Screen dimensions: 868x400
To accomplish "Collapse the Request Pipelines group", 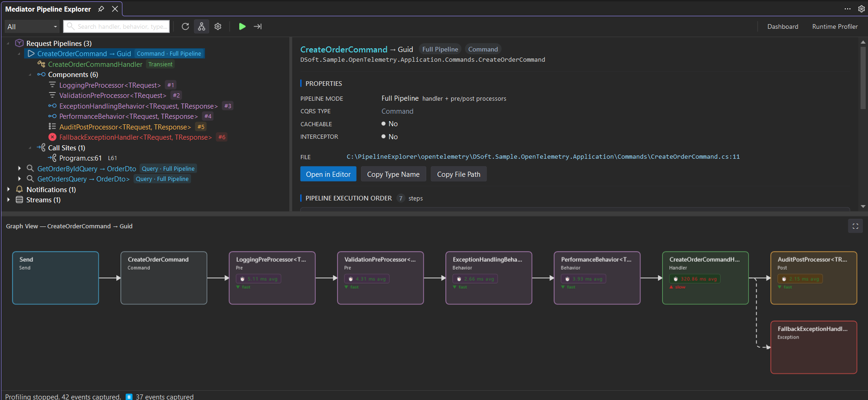I will [8, 43].
